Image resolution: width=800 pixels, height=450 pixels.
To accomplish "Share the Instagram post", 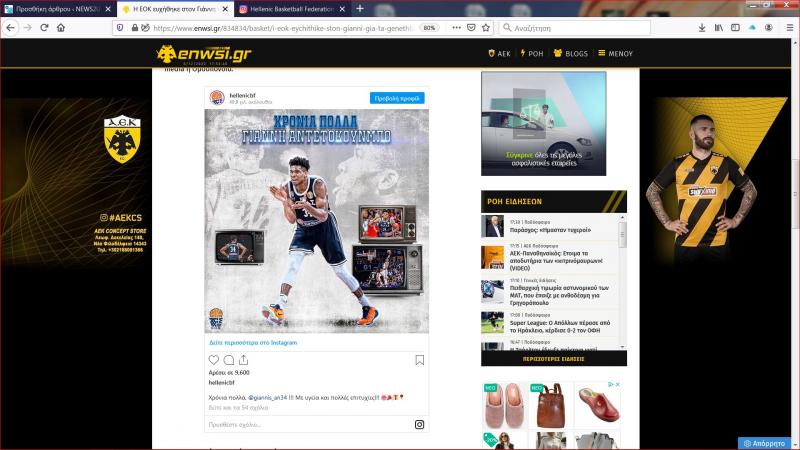I will click(243, 360).
